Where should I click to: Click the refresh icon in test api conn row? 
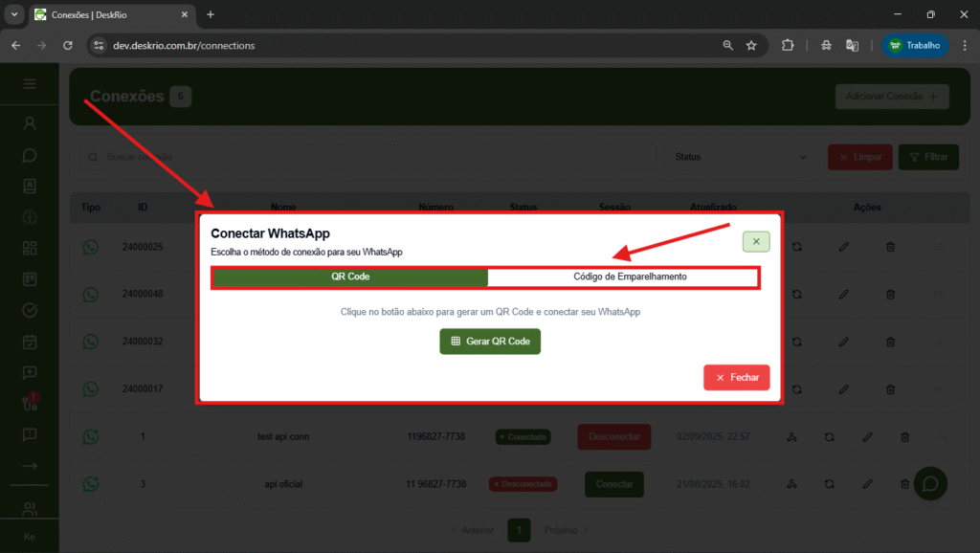click(x=830, y=437)
